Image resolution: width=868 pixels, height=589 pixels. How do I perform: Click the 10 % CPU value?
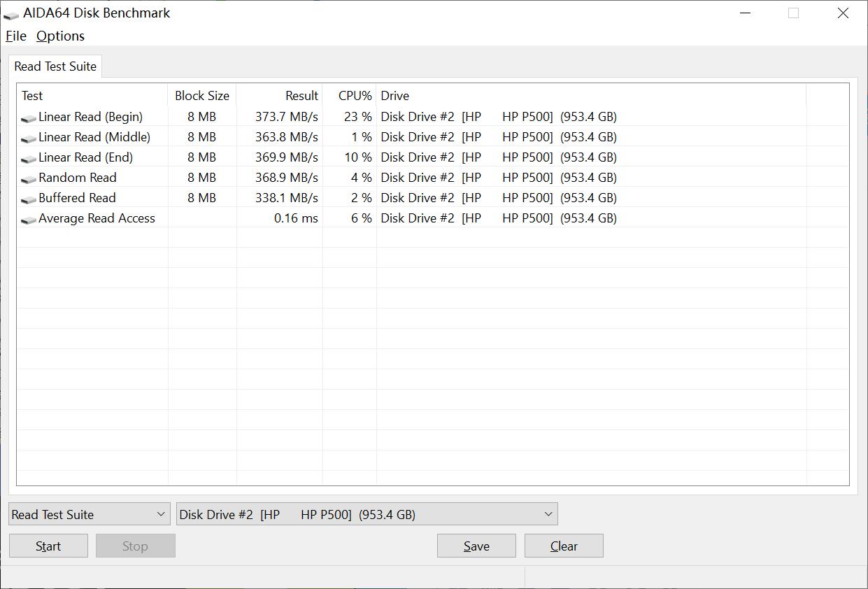click(358, 157)
